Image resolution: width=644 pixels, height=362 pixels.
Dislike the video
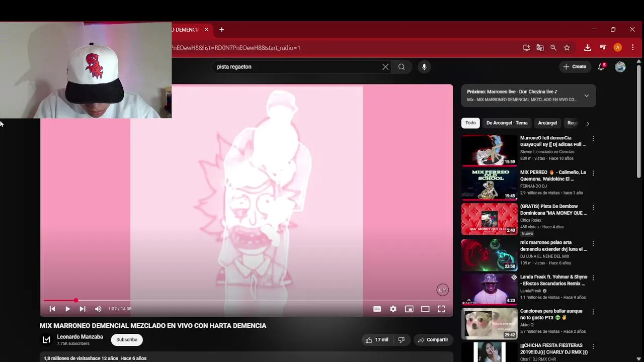coord(401,340)
